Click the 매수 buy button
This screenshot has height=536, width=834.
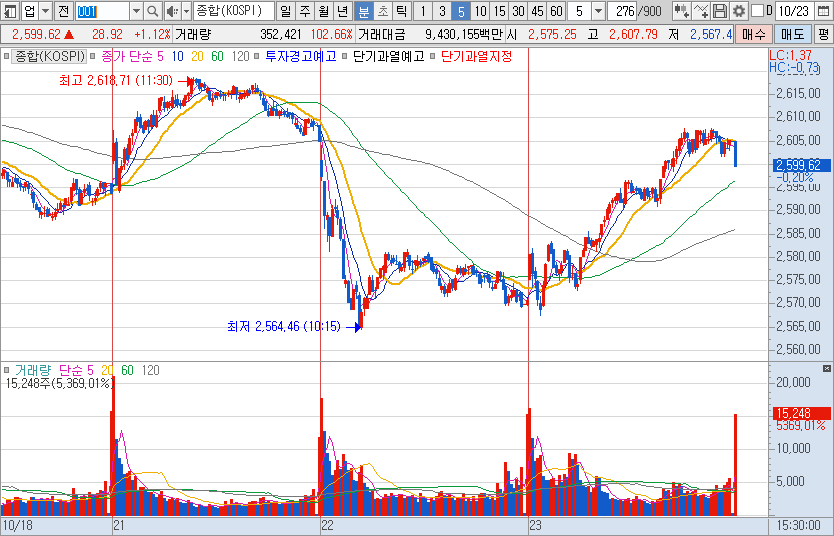pos(754,35)
